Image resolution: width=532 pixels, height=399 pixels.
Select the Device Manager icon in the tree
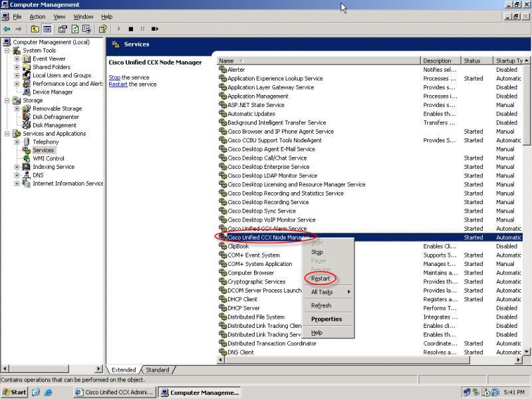point(27,92)
